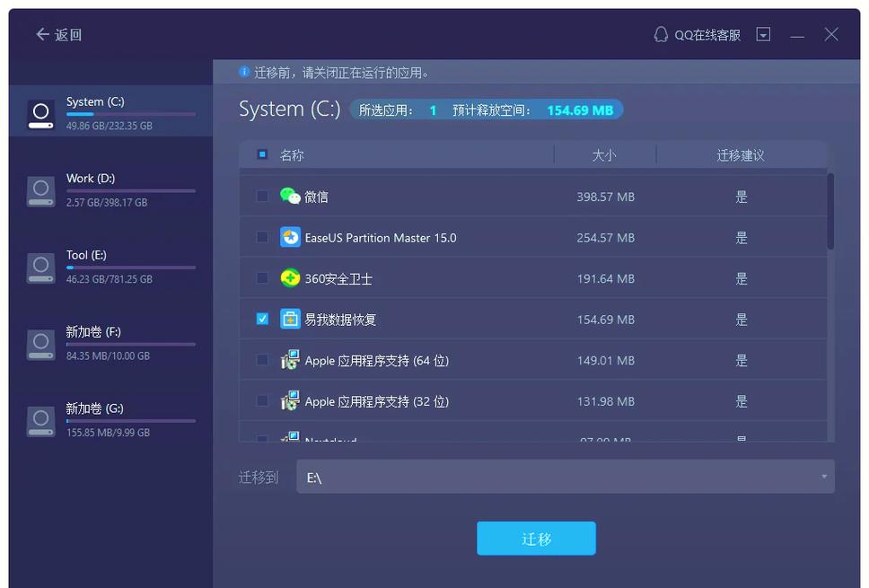Click System (C:) usage bar
Screen dimensions: 869x588
tap(131, 114)
